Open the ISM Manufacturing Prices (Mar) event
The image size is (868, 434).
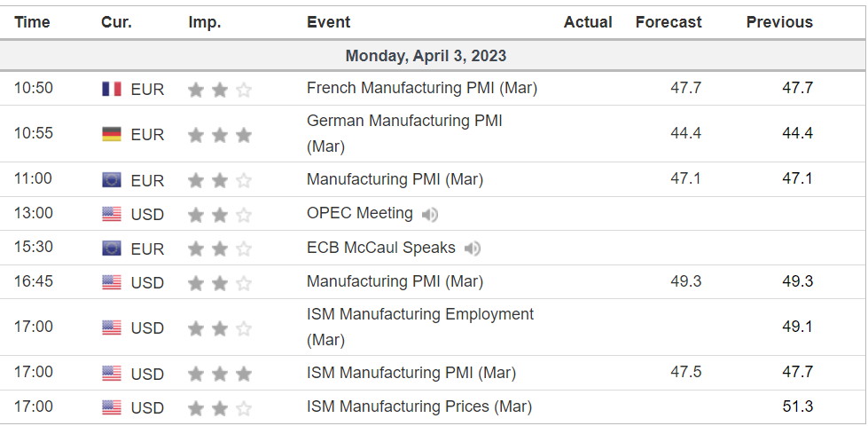coord(419,406)
